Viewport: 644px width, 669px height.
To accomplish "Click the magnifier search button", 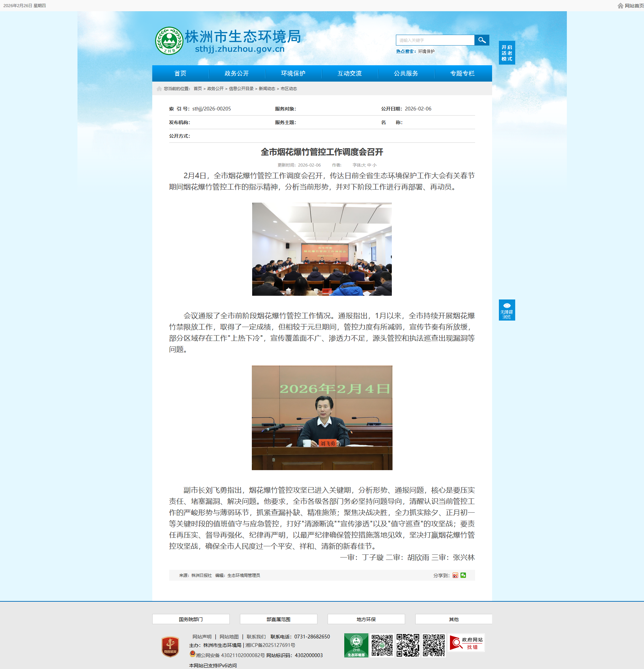I will tap(482, 40).
